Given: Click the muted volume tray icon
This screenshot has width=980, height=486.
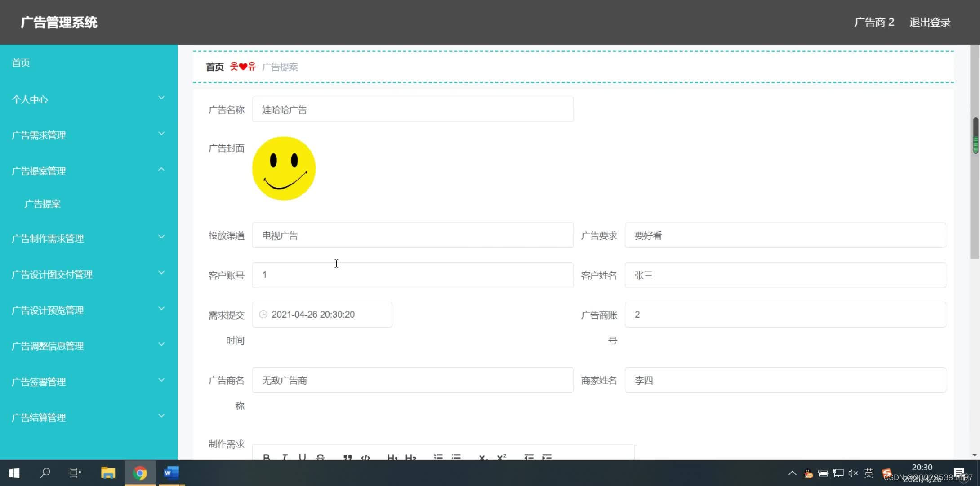Looking at the screenshot, I should click(x=853, y=473).
